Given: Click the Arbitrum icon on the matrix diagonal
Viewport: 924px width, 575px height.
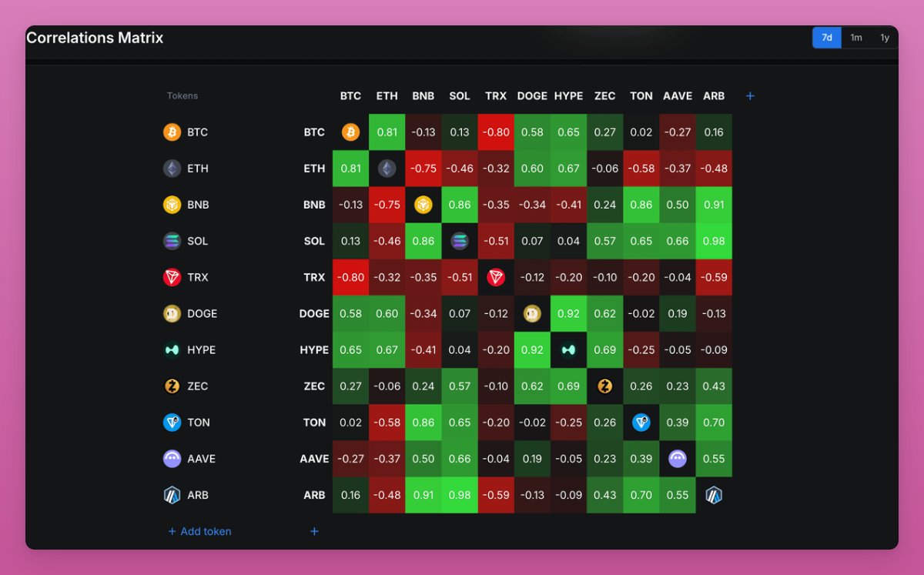Looking at the screenshot, I should 714,495.
